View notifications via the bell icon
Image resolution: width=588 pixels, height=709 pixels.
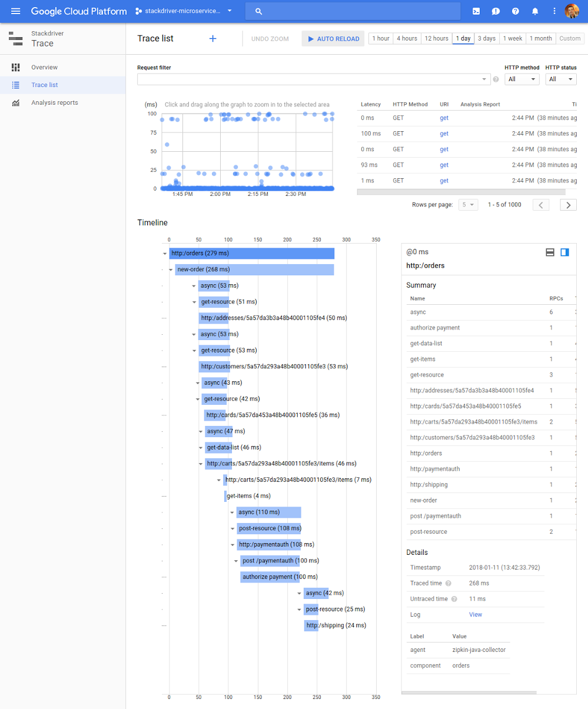click(535, 11)
